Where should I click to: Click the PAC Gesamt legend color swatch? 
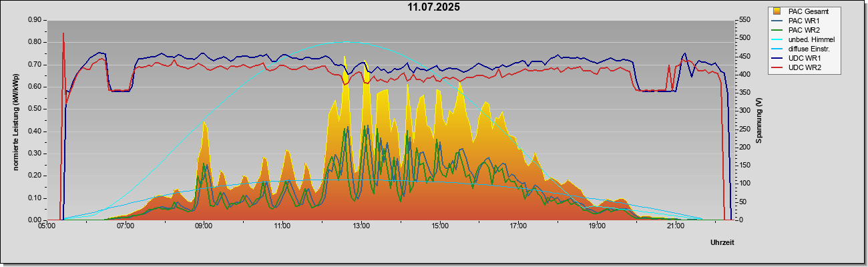[778, 11]
